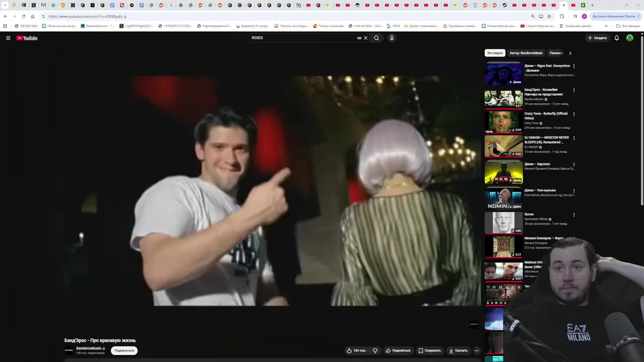Screen dimensions: 644x362
Task: Open the YouTube hamburger guide menu
Action: (x=8, y=38)
